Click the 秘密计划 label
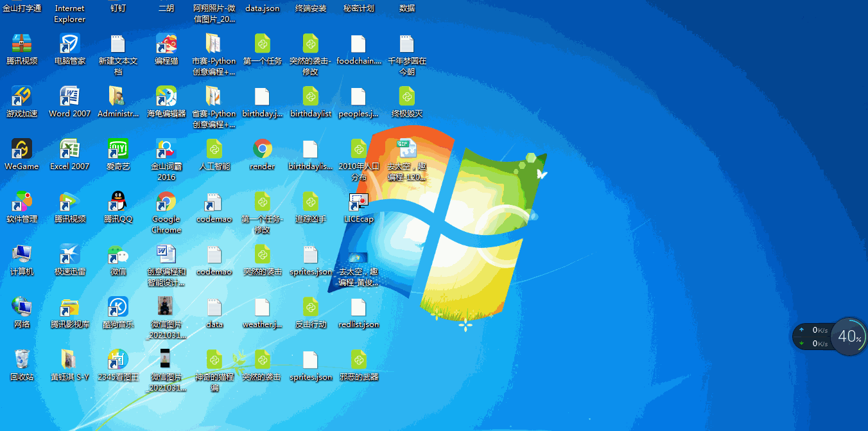This screenshot has height=431, width=868. (359, 8)
